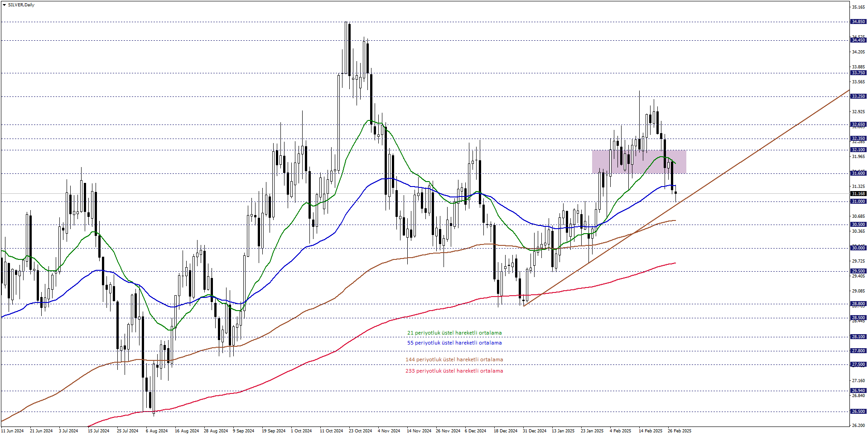Click the 23 Oct 2024 date label
The height and width of the screenshot is (436, 868).
360,431
